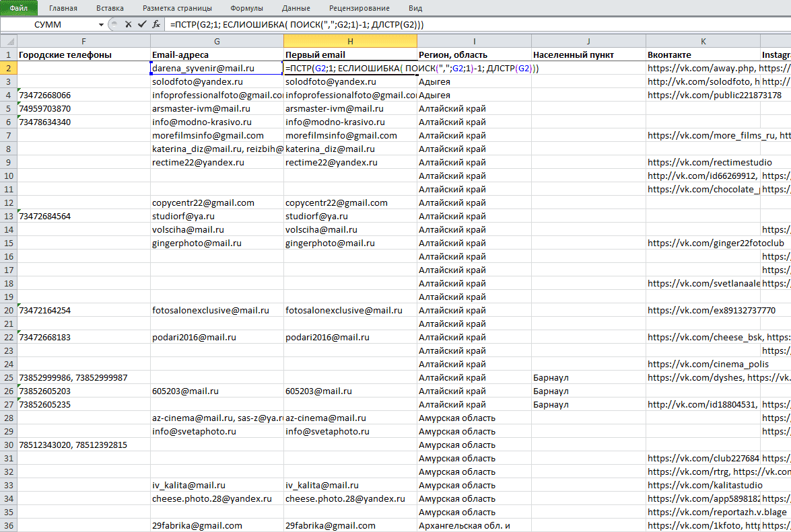Expand the Name Box dropdown arrow
Screen dimensions: 791x532
point(101,25)
